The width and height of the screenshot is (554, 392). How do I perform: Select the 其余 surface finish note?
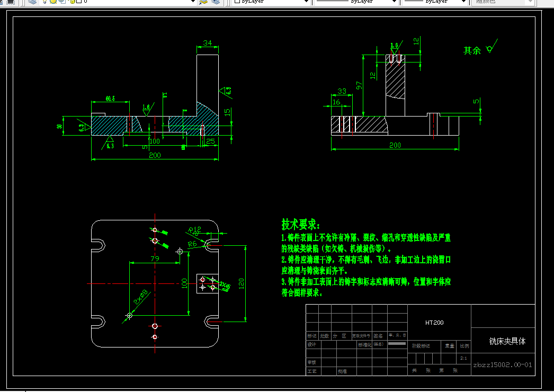pos(472,50)
